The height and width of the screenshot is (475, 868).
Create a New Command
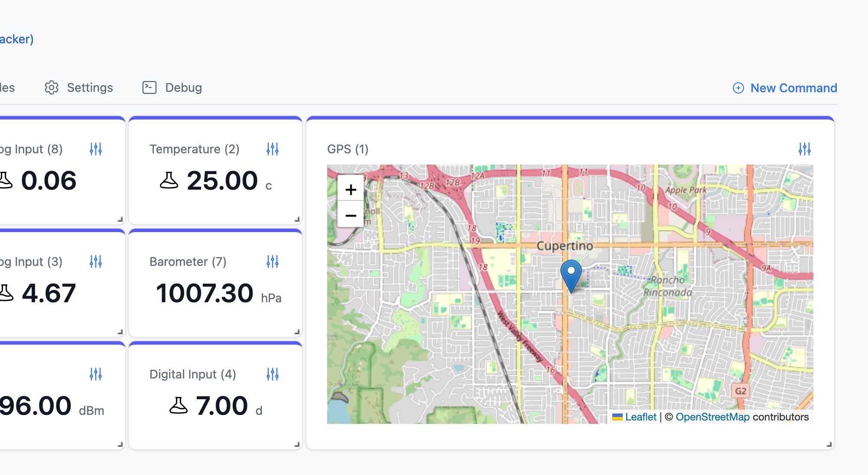point(785,88)
